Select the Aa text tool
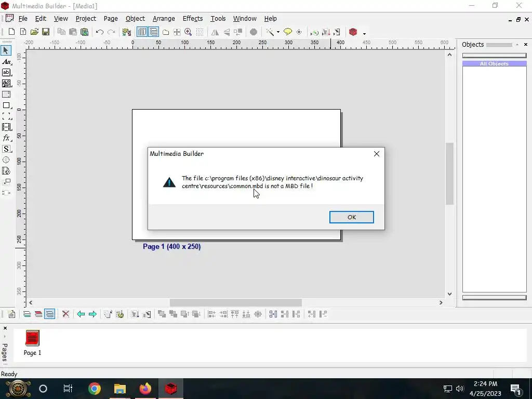This screenshot has height=399, width=532. pos(6,62)
